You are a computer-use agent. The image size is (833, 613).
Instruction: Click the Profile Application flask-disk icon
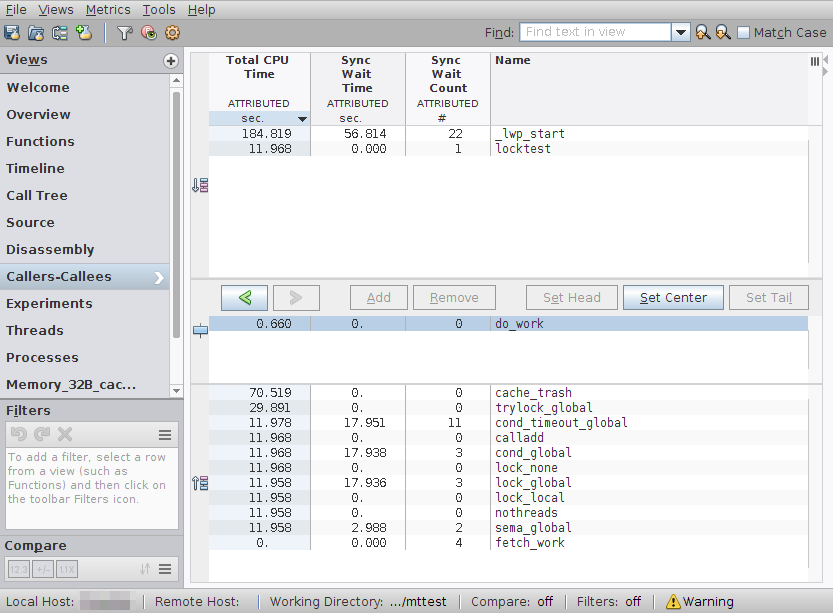(12, 33)
